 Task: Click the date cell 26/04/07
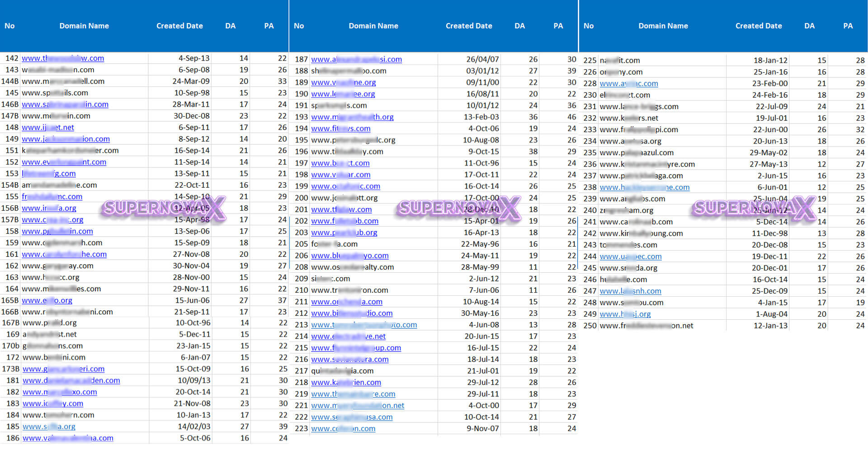point(482,60)
